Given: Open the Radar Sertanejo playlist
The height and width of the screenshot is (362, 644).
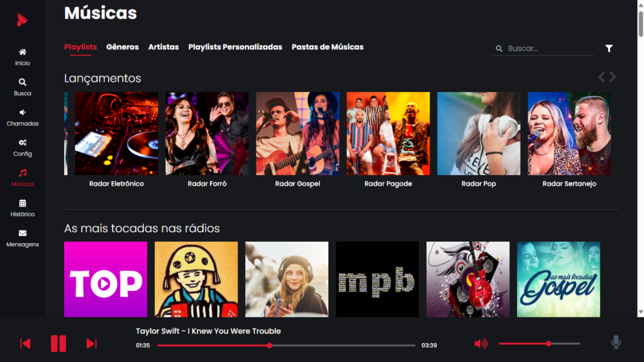Looking at the screenshot, I should pos(569,133).
